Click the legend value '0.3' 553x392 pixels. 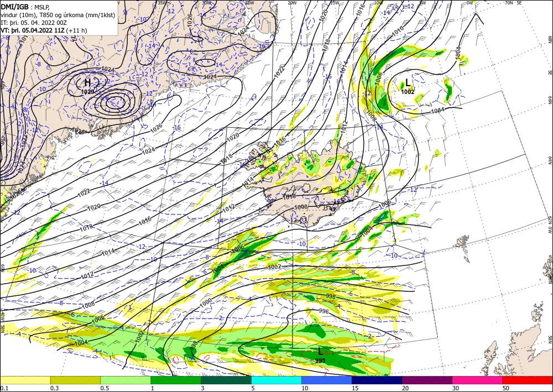[54, 388]
